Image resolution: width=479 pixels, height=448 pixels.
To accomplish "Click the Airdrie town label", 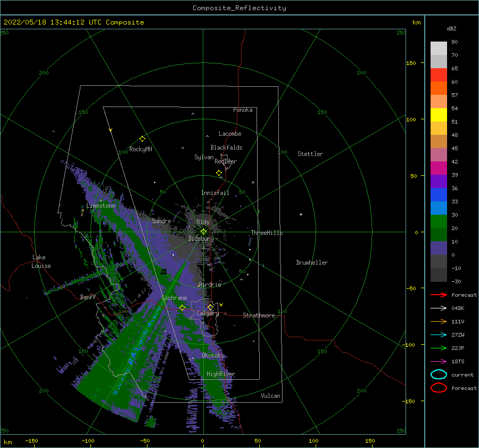I will coord(210,284).
